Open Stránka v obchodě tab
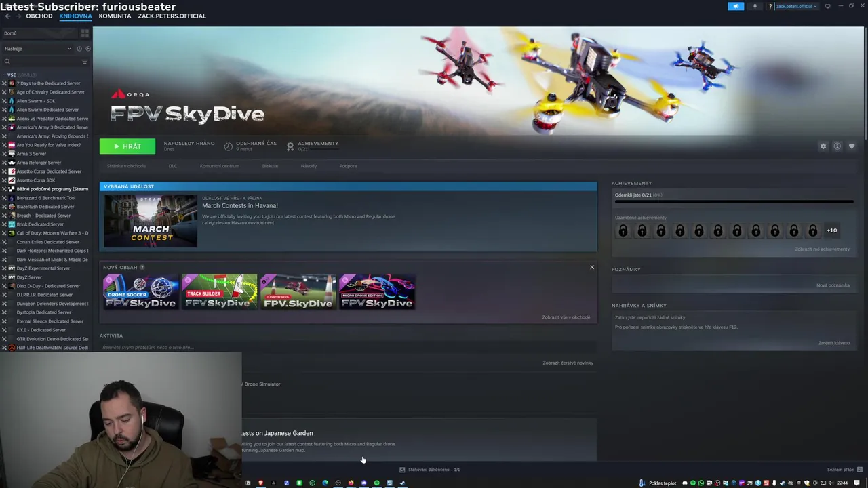Image resolution: width=868 pixels, height=488 pixels. 126,166
